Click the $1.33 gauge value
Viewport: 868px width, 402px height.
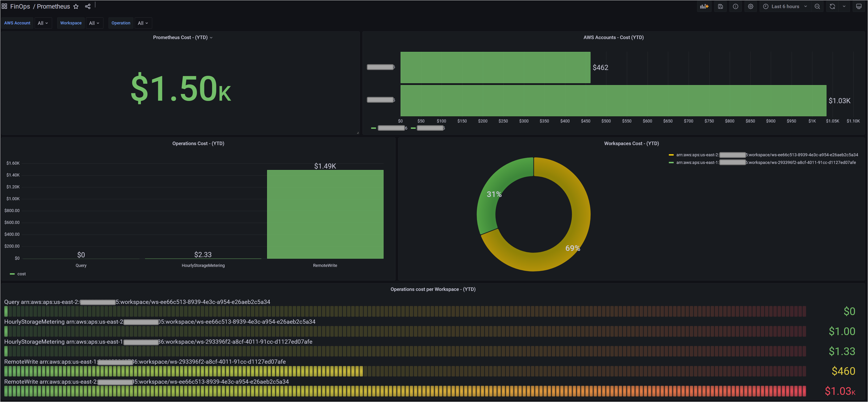[842, 351]
